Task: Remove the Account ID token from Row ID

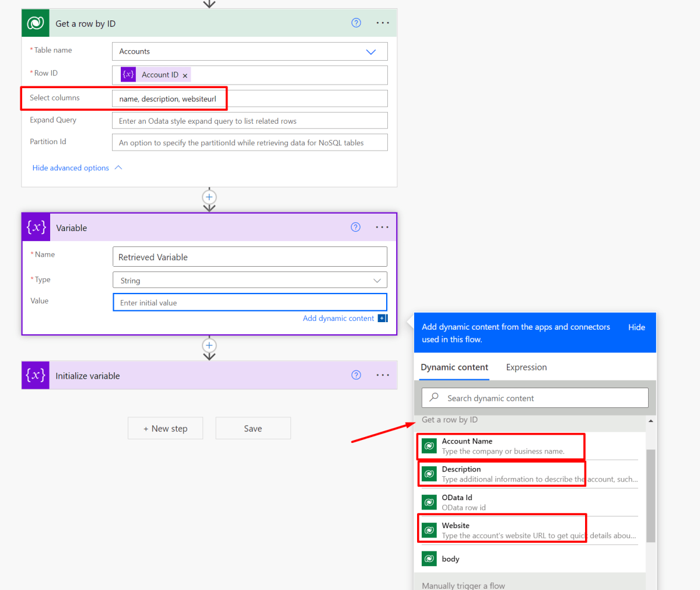Action: tap(185, 75)
